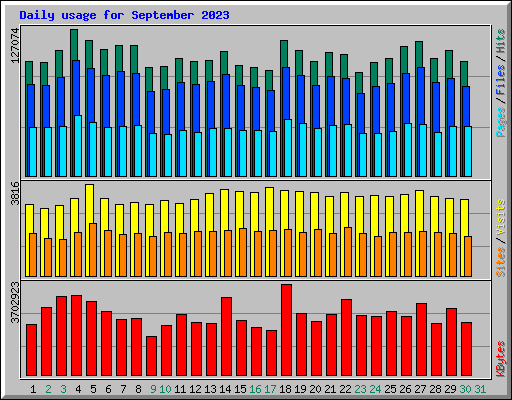Click day label 5 on the x-axis
The width and height of the screenshot is (512, 400).
(93, 389)
